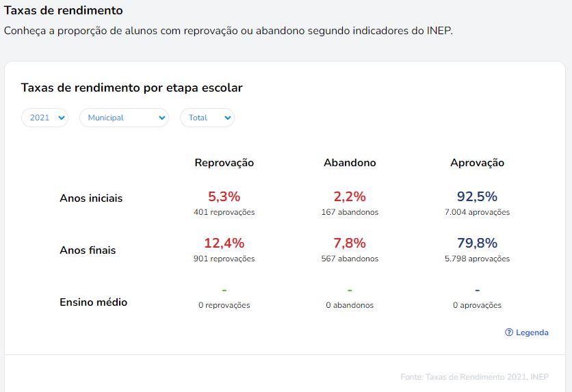The image size is (572, 392).
Task: Select the Aprovação column header
Action: click(477, 163)
